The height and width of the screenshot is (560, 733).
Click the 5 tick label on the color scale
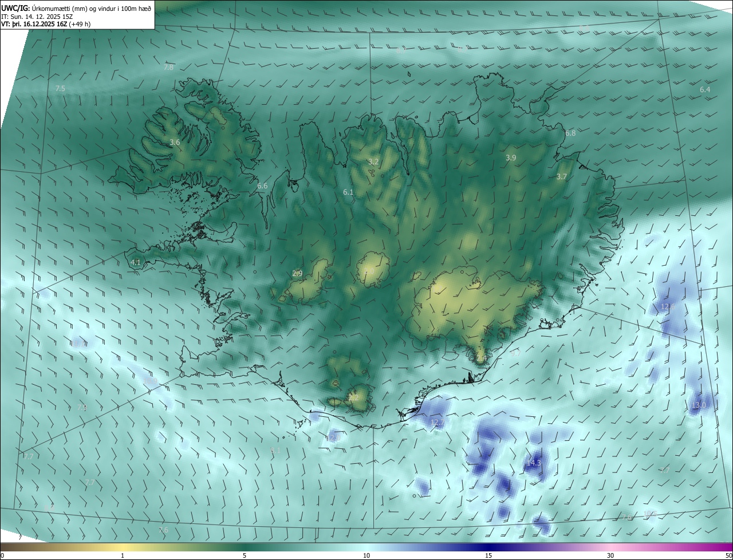245,555
